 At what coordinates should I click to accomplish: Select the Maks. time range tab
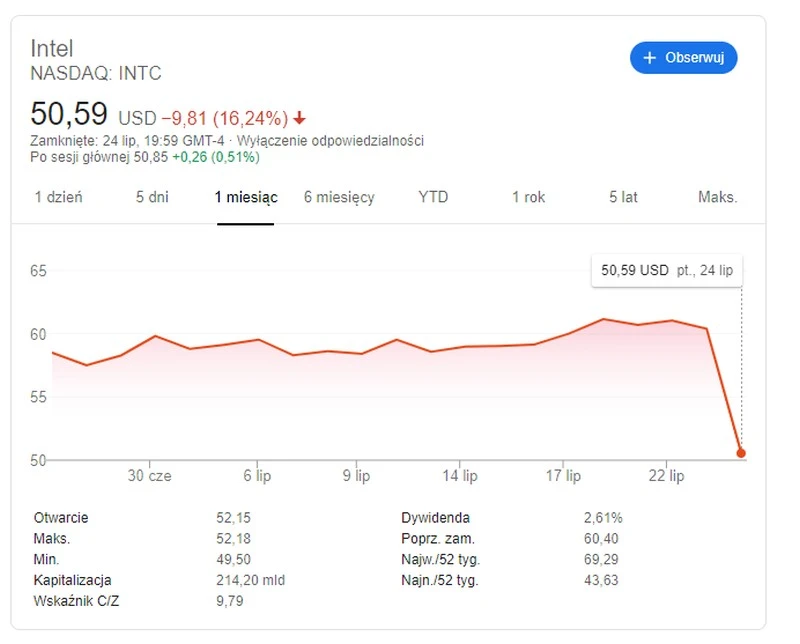point(717,197)
